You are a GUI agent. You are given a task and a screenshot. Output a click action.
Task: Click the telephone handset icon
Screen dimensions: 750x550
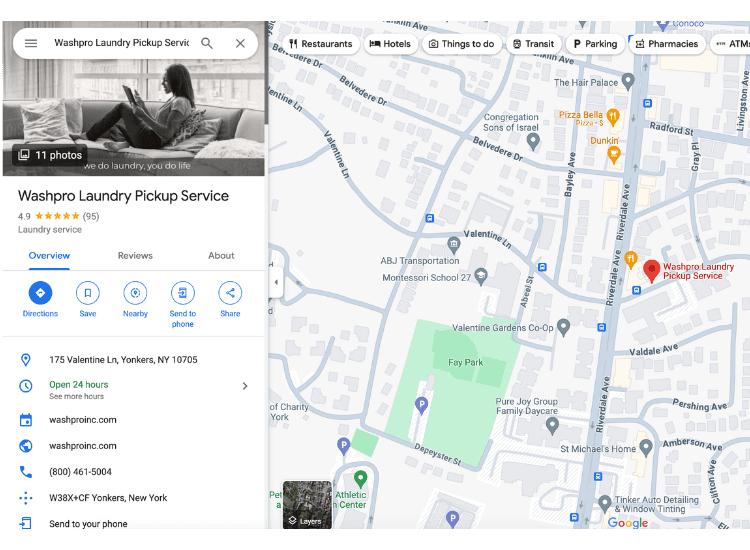pyautogui.click(x=26, y=472)
